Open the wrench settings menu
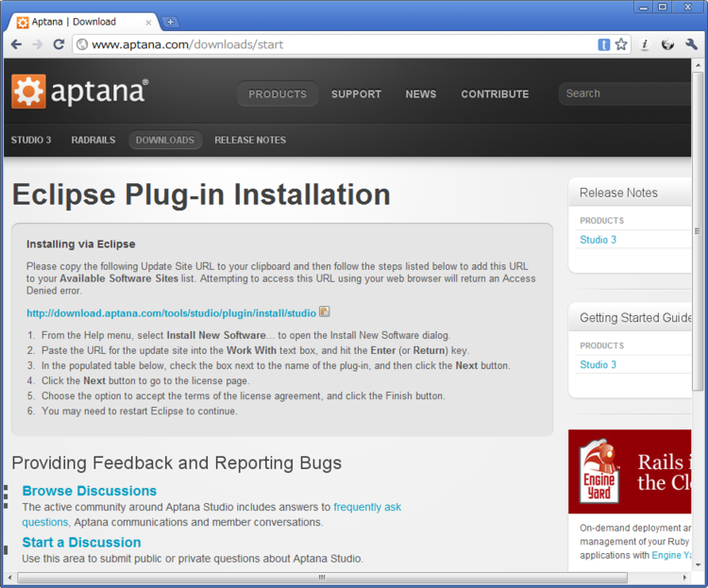Image resolution: width=708 pixels, height=588 pixels. click(x=691, y=44)
